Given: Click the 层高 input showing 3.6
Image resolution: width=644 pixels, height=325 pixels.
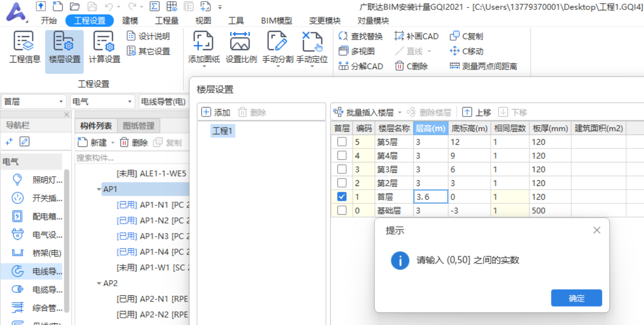Looking at the screenshot, I should (431, 197).
